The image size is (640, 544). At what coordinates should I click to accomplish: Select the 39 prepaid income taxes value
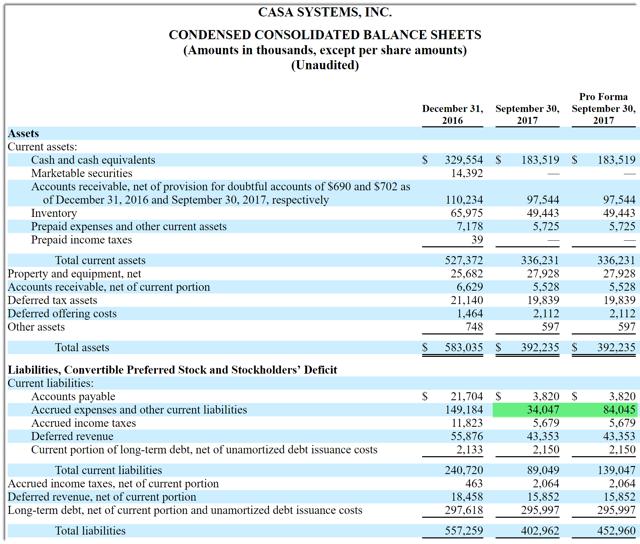point(477,240)
